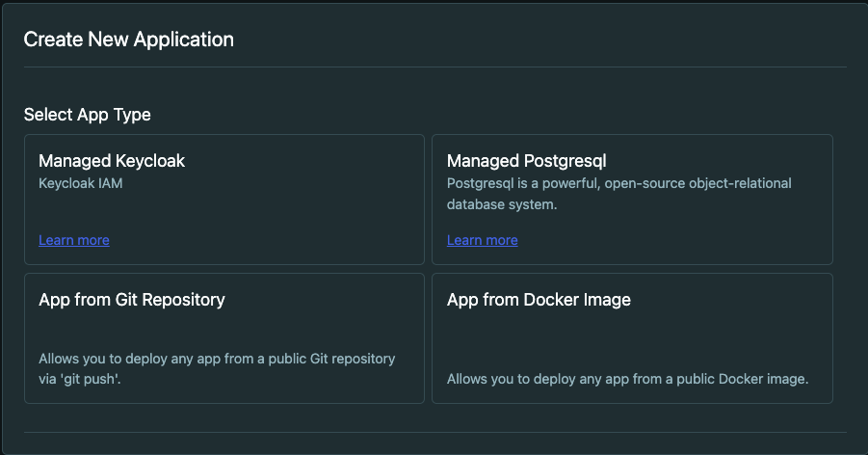Image resolution: width=868 pixels, height=455 pixels.
Task: Open Learn more link under Postgresql description
Action: (x=482, y=240)
